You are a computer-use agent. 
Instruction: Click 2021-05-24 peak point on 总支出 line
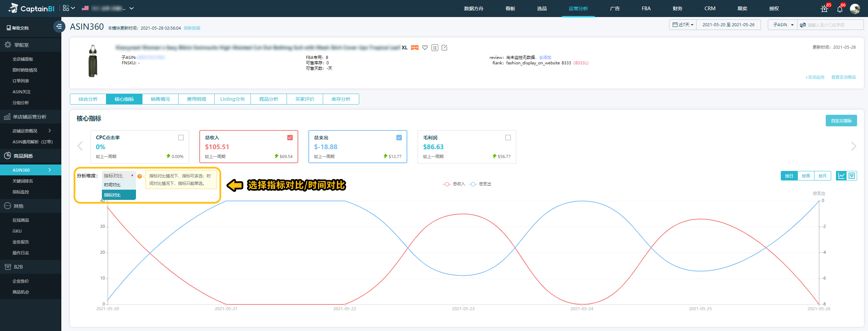click(582, 201)
